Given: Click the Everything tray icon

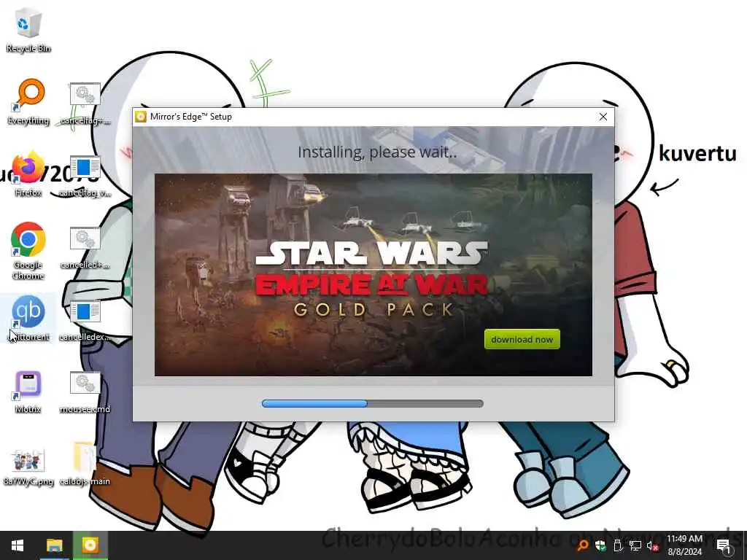Looking at the screenshot, I should click(x=583, y=545).
